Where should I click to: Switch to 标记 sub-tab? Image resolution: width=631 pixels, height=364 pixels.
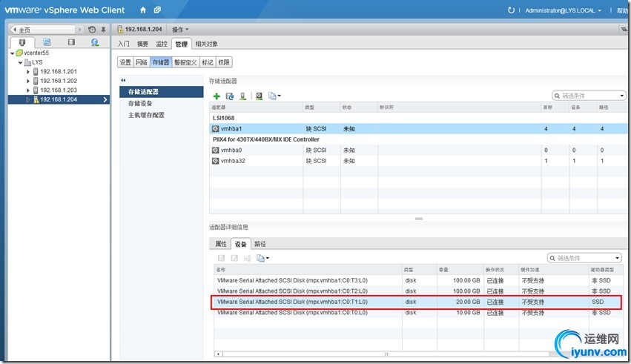point(208,62)
